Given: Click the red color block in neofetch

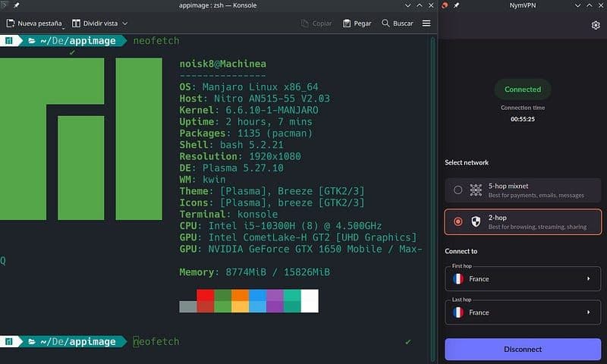Looking at the screenshot, I should click(x=204, y=295).
